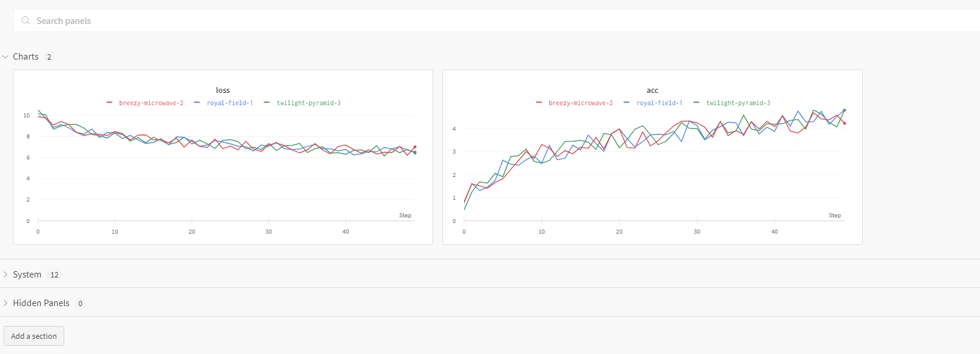The width and height of the screenshot is (980, 354).
Task: Click the Add a section button
Action: tap(34, 336)
